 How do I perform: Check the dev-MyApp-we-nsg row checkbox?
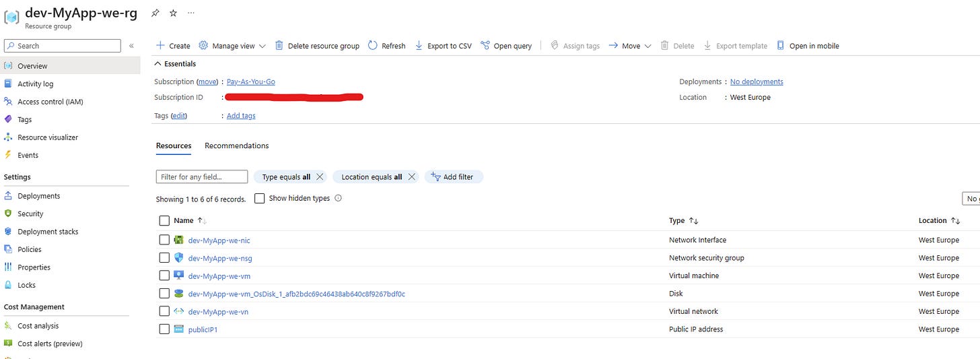pyautogui.click(x=164, y=258)
